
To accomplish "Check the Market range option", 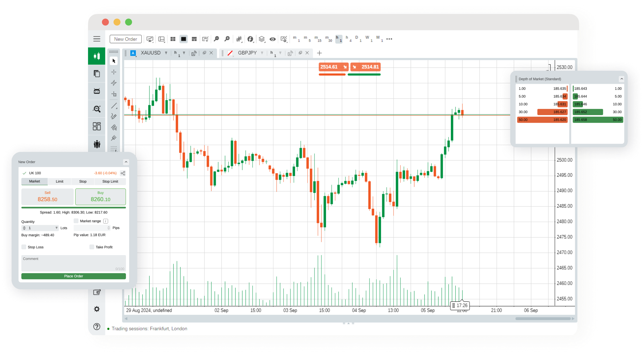I will point(76,221).
